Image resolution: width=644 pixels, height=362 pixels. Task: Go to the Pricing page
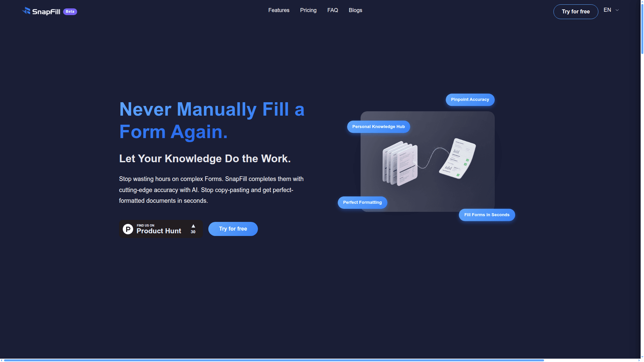point(308,10)
